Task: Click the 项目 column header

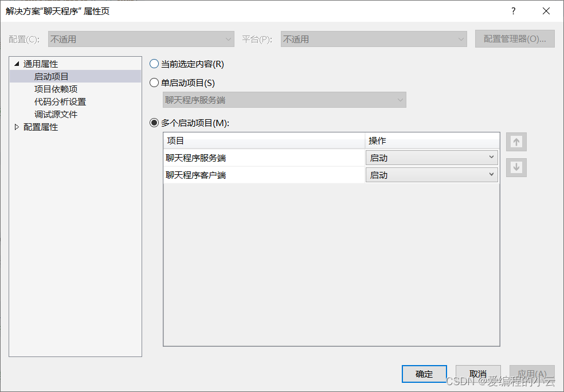Action: [264, 140]
